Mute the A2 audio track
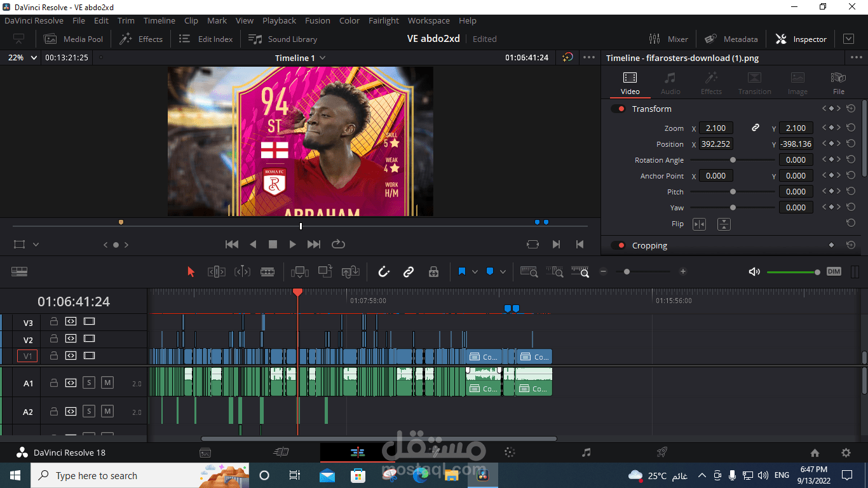Screen dimensions: 868x488 107,411
